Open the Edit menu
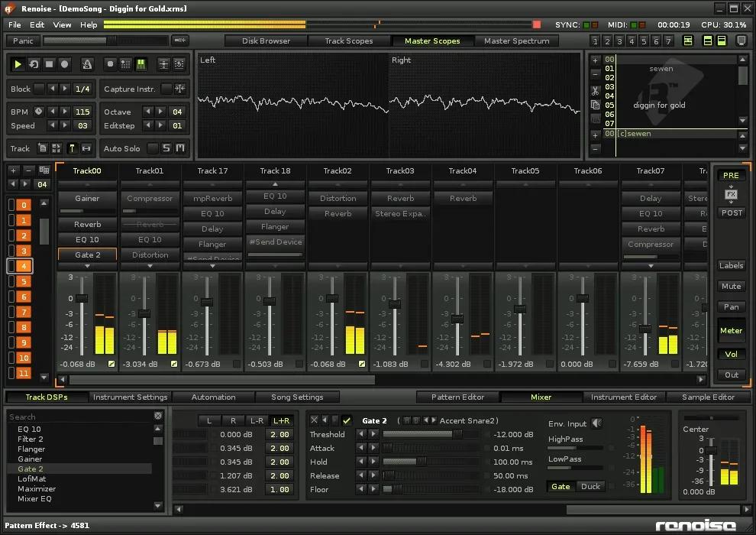Screen dimensions: 756x535 [x=37, y=24]
